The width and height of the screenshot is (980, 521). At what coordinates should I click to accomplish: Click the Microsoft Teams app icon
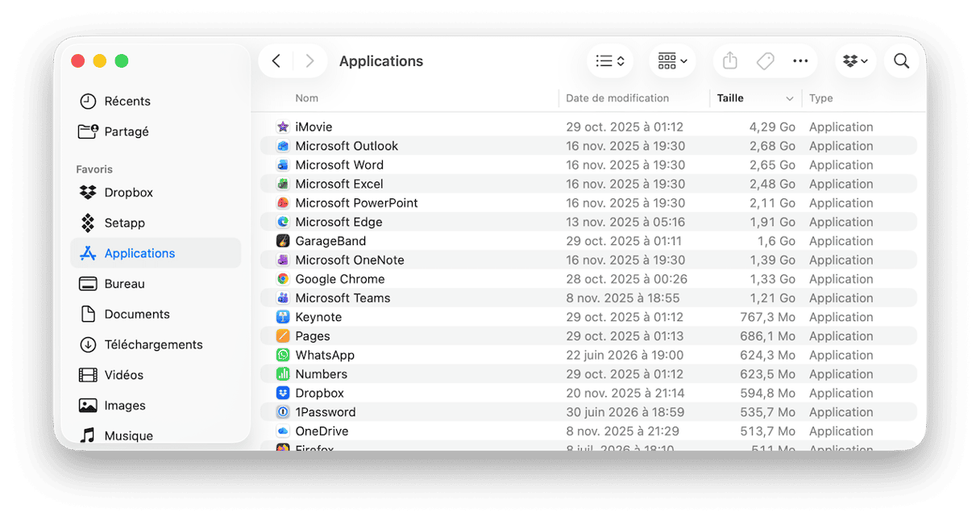(283, 298)
